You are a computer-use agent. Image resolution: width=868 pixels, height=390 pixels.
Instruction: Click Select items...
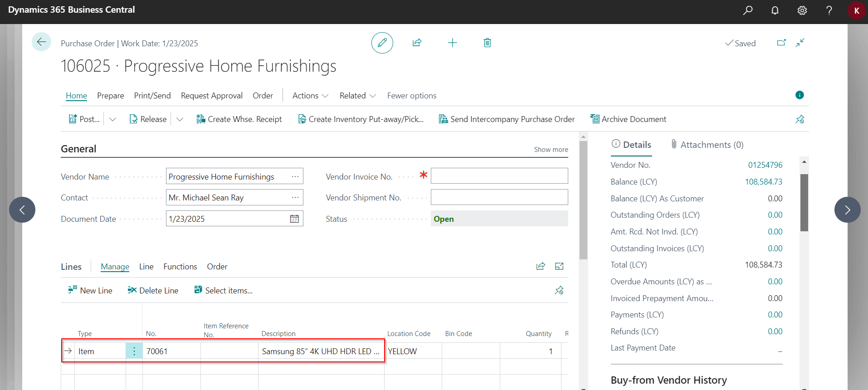pyautogui.click(x=223, y=290)
